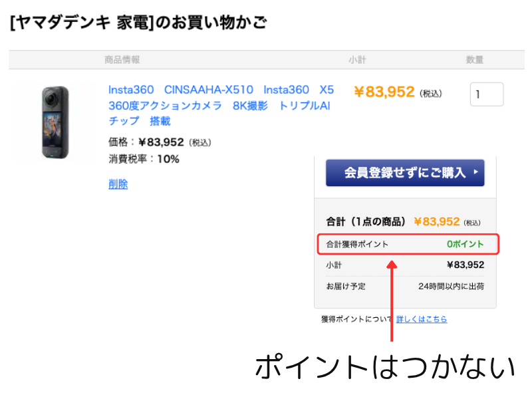Click the orange ¥83,952 subtotal price
The width and height of the screenshot is (532, 399).
[384, 92]
